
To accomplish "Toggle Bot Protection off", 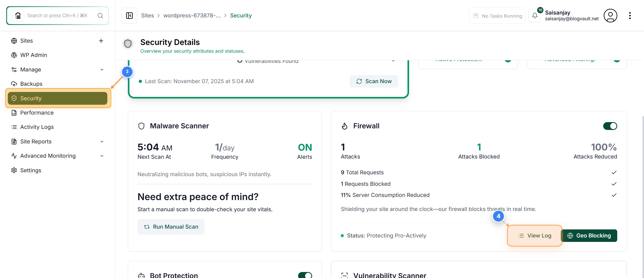I will click(305, 275).
